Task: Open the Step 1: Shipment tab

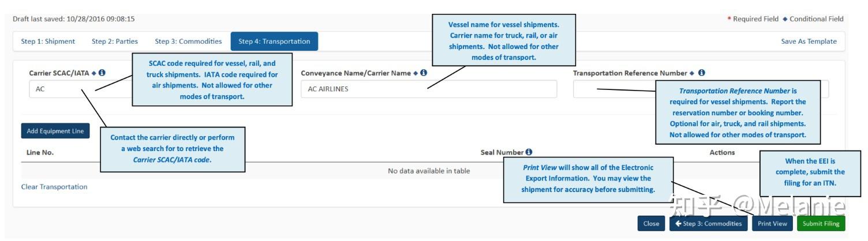Action: pos(48,42)
